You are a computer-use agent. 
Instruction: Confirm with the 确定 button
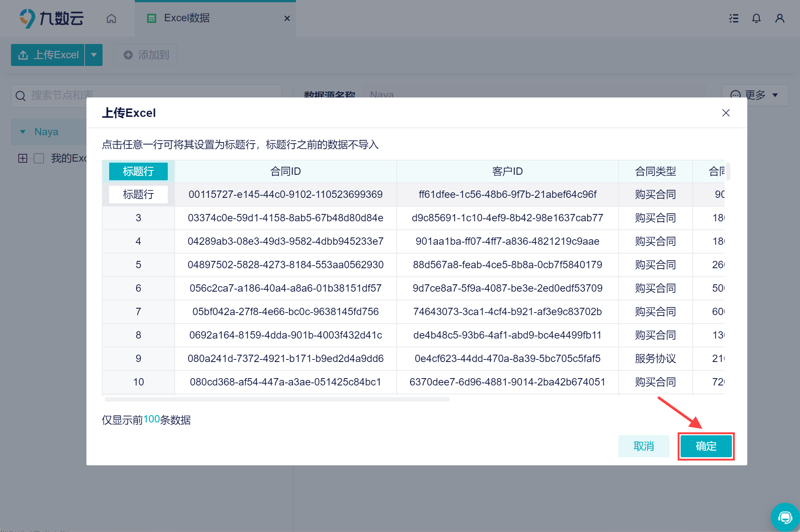point(705,446)
